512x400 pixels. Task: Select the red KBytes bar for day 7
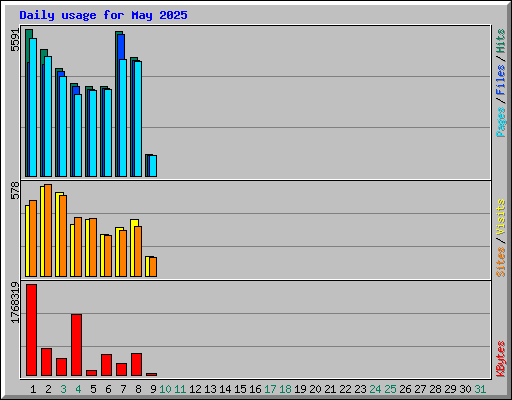[x=122, y=370]
